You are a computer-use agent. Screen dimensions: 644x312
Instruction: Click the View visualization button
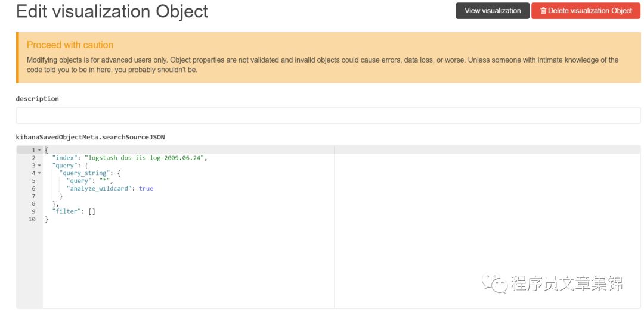[493, 11]
